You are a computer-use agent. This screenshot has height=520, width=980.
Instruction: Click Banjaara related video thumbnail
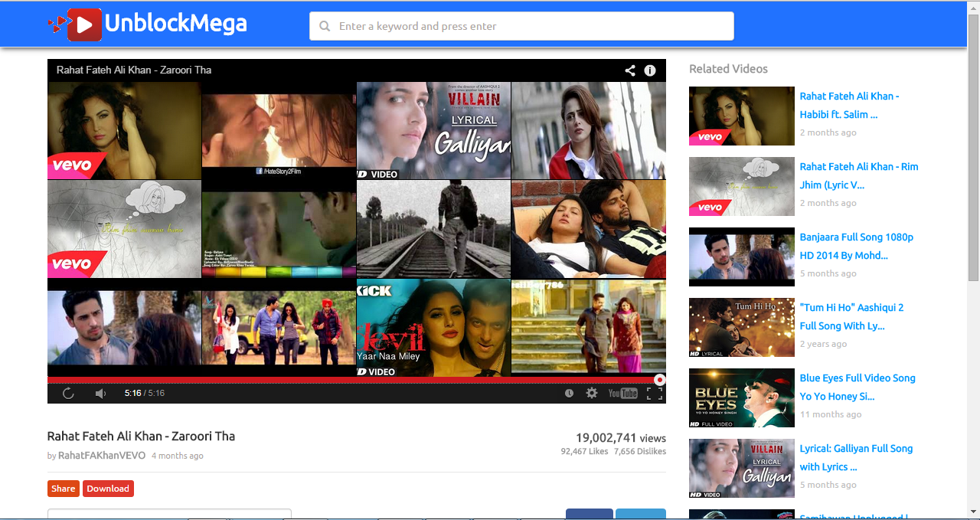tap(742, 257)
